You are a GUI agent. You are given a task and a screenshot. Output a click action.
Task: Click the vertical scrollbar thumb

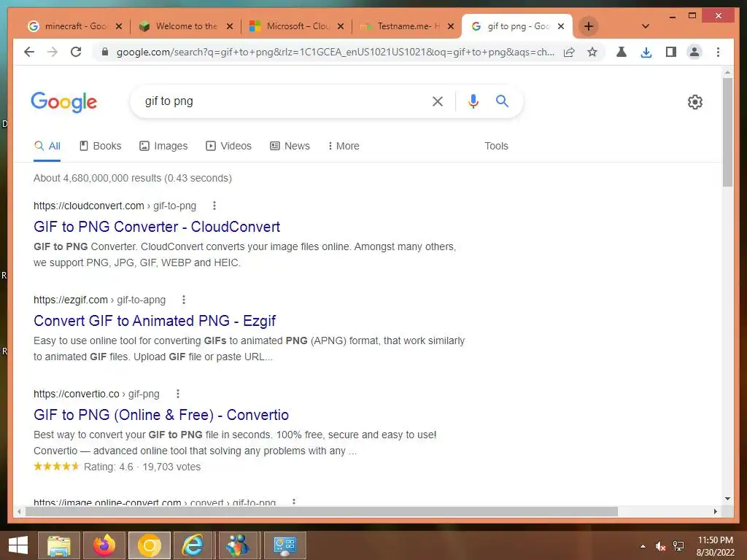(727, 133)
